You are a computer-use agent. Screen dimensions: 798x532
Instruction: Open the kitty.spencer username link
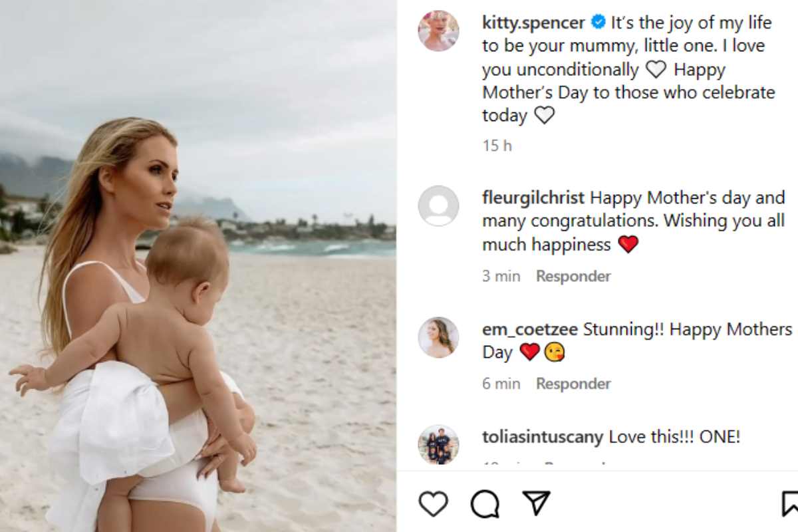[533, 23]
